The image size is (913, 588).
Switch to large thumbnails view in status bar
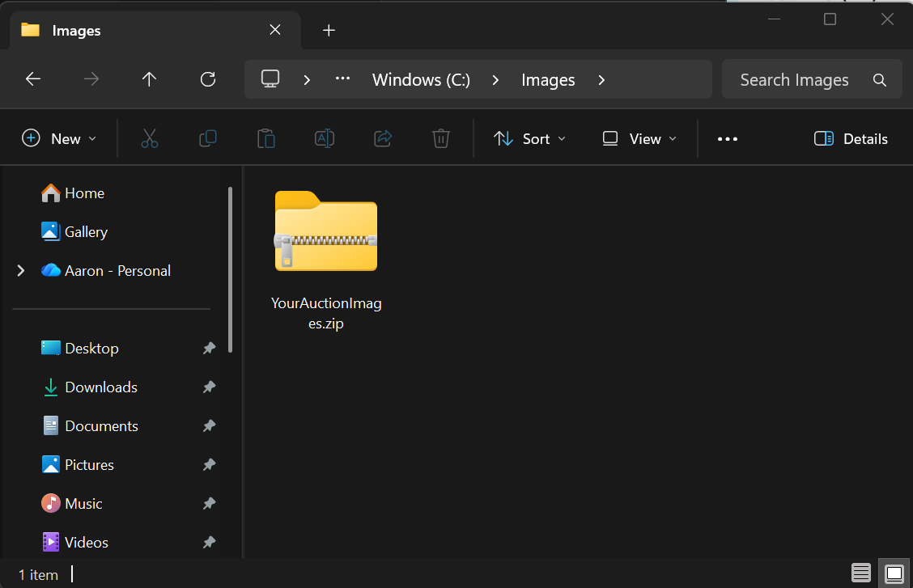(x=894, y=573)
